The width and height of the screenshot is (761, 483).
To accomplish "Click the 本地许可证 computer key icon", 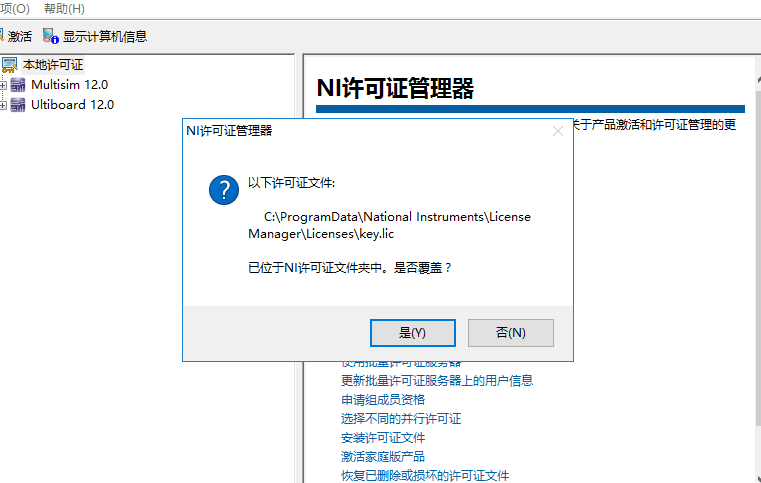I will (x=10, y=65).
